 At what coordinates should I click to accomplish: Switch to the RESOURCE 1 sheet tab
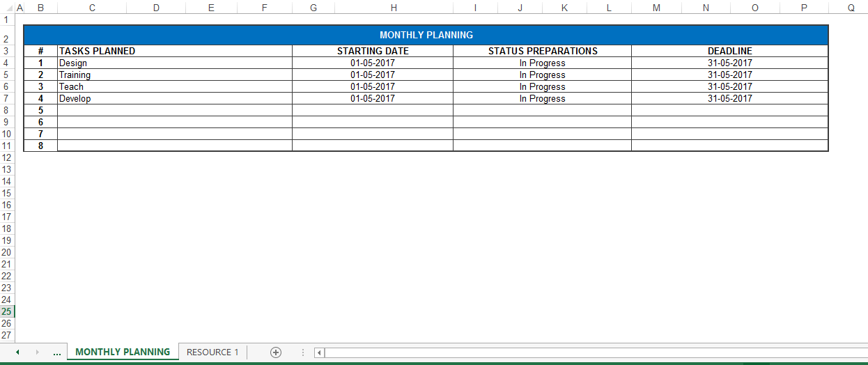coord(212,352)
